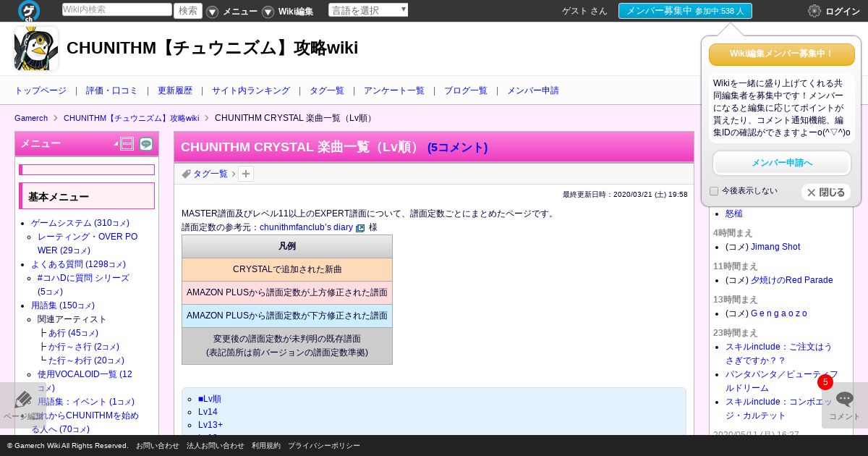Open #コハDに質問 シリーズ sidebar link
Image resolution: width=868 pixels, height=456 pixels.
click(83, 284)
